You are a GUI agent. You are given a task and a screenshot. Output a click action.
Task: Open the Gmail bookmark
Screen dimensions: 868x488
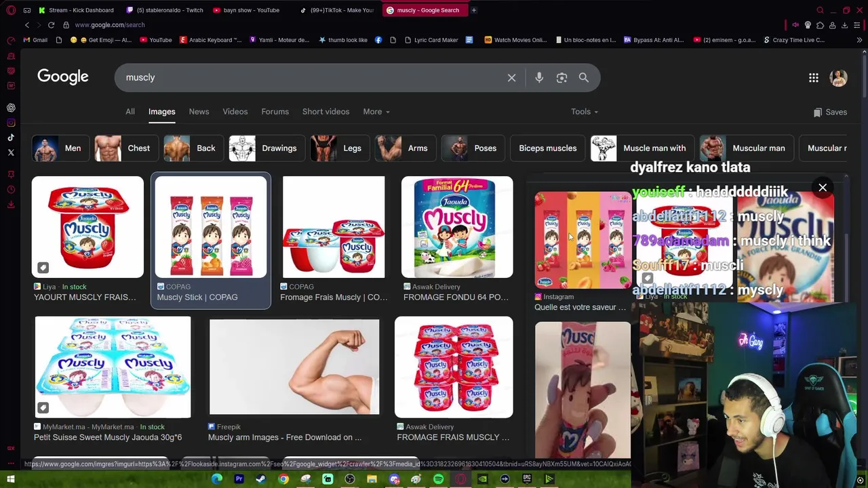[x=35, y=40]
